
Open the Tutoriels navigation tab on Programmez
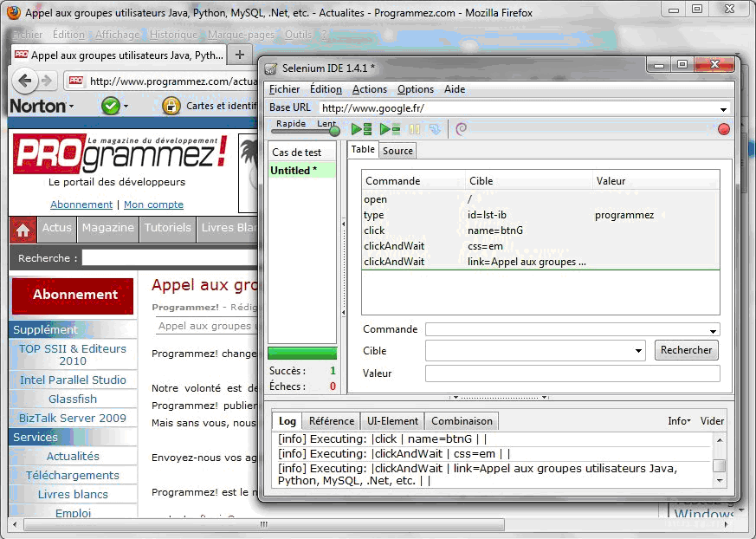coord(167,228)
